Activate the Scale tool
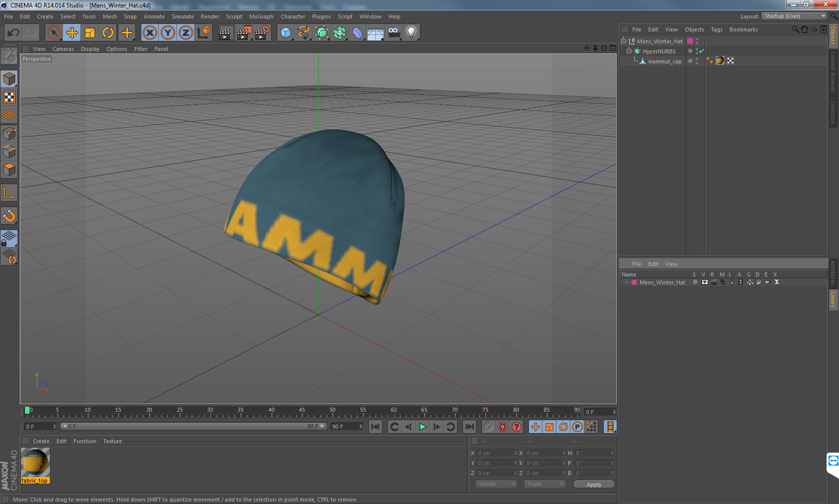 90,33
